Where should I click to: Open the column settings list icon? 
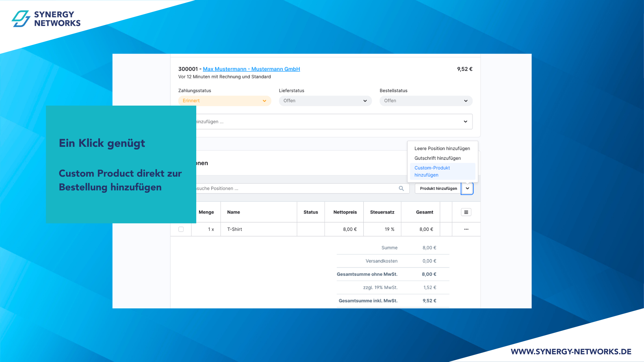466,212
